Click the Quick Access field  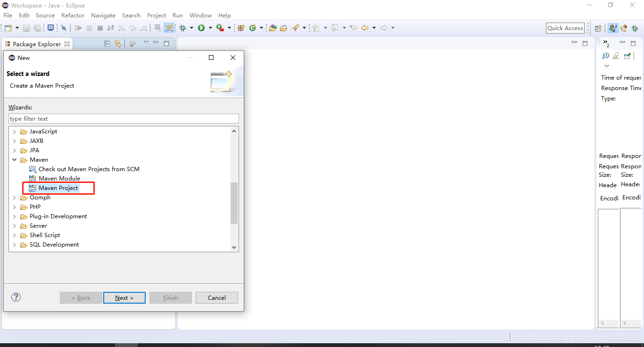(565, 28)
